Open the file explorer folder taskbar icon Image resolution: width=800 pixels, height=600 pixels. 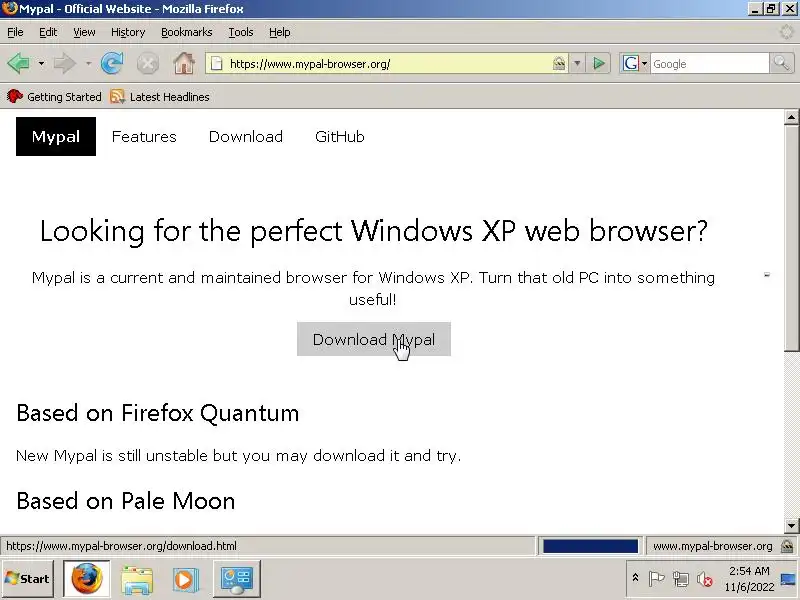point(137,579)
